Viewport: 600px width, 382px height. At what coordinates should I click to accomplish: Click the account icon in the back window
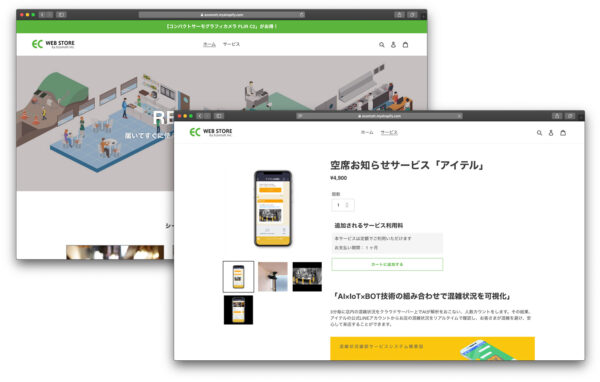393,45
